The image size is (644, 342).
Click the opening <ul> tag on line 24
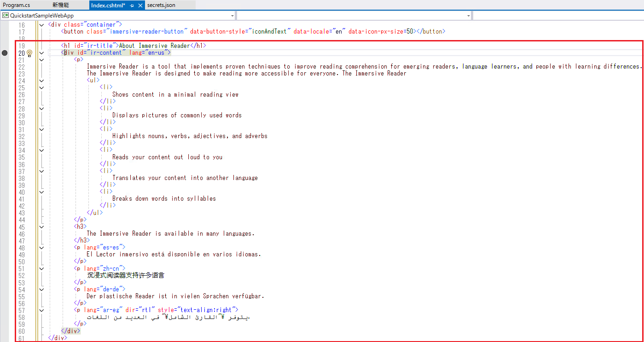[93, 81]
